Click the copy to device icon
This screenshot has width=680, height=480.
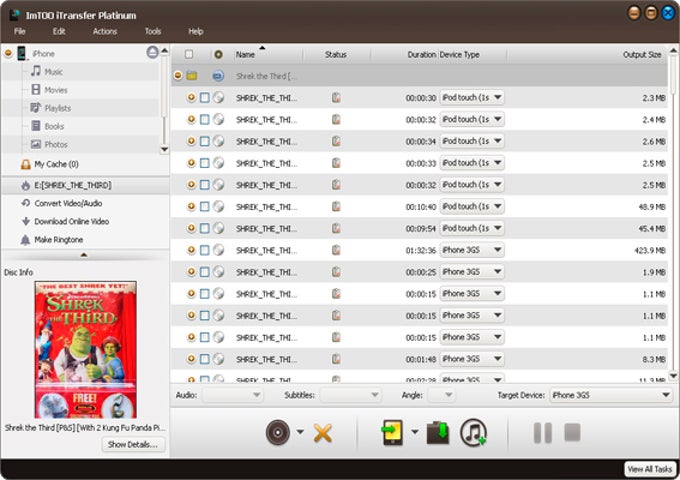tap(392, 432)
